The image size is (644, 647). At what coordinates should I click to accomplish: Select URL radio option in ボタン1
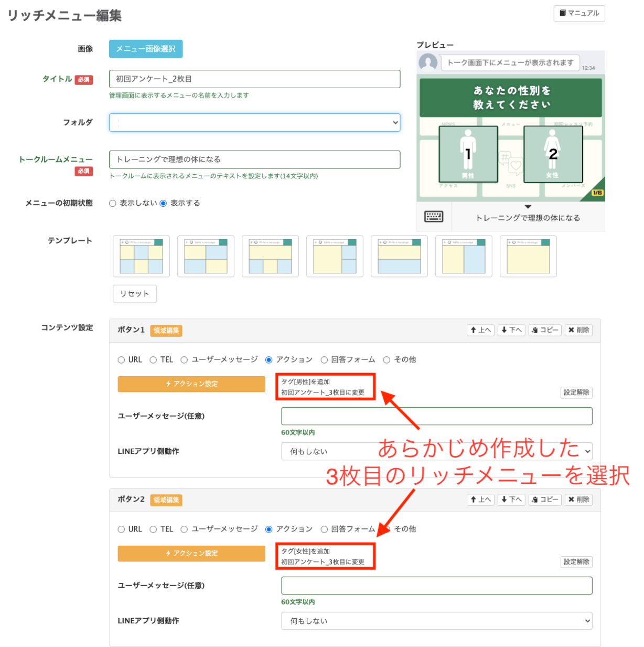click(121, 360)
